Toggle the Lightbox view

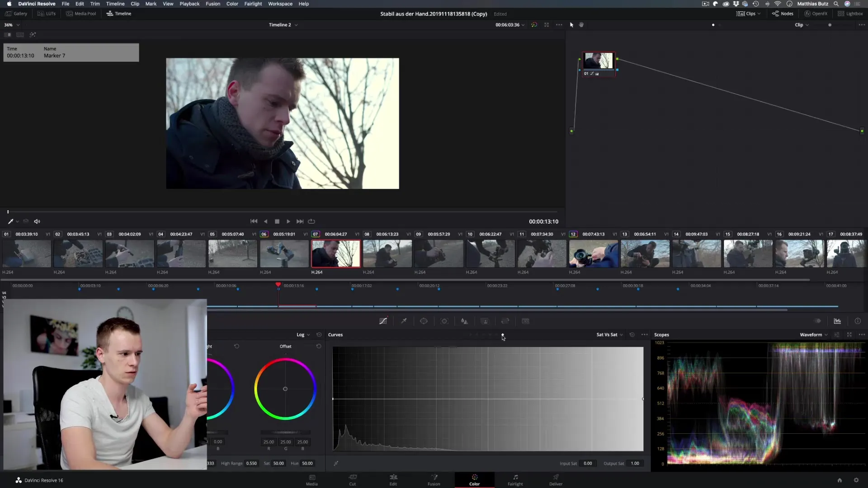click(850, 14)
